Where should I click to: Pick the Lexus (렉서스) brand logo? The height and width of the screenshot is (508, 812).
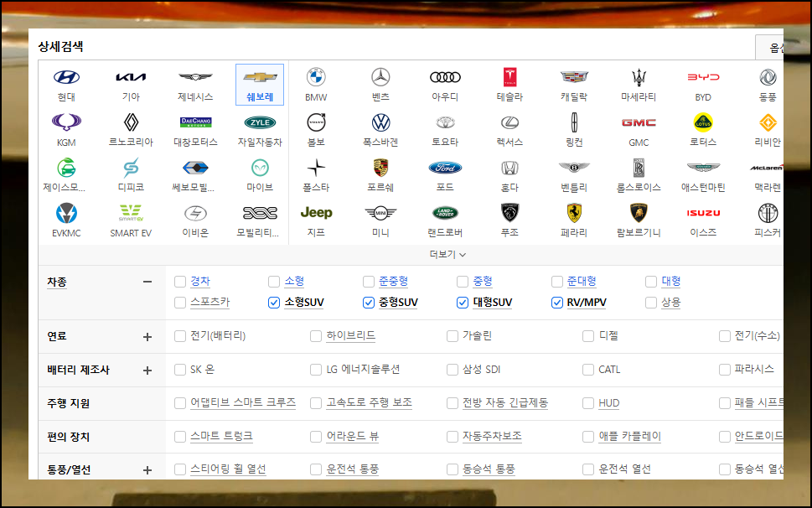509,122
